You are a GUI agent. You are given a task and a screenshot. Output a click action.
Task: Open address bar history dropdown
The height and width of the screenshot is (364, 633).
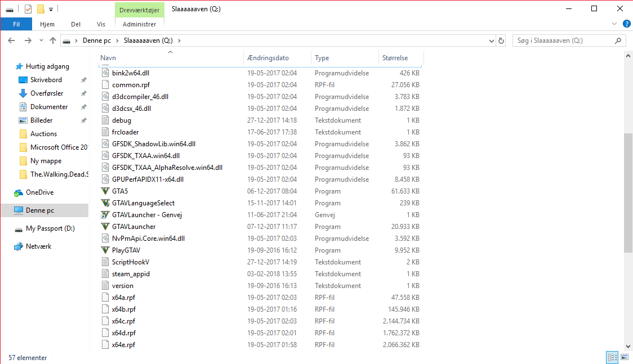(491, 41)
